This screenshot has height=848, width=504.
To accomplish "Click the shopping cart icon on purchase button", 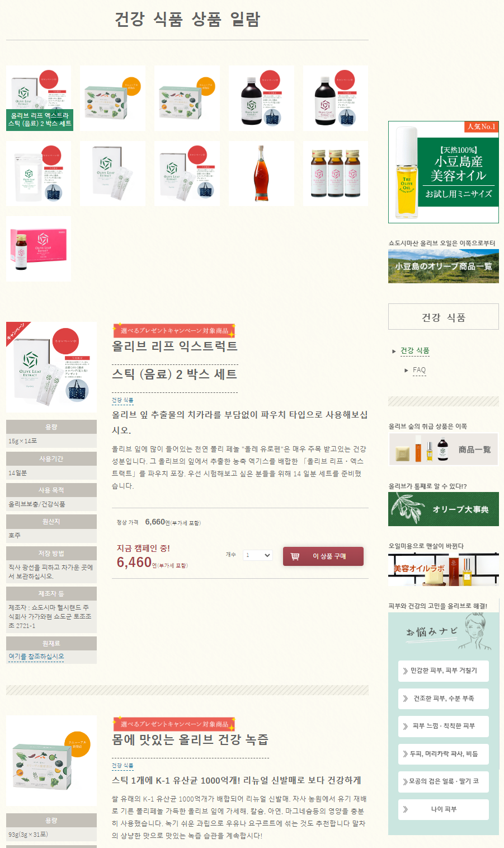I will pyautogui.click(x=295, y=556).
